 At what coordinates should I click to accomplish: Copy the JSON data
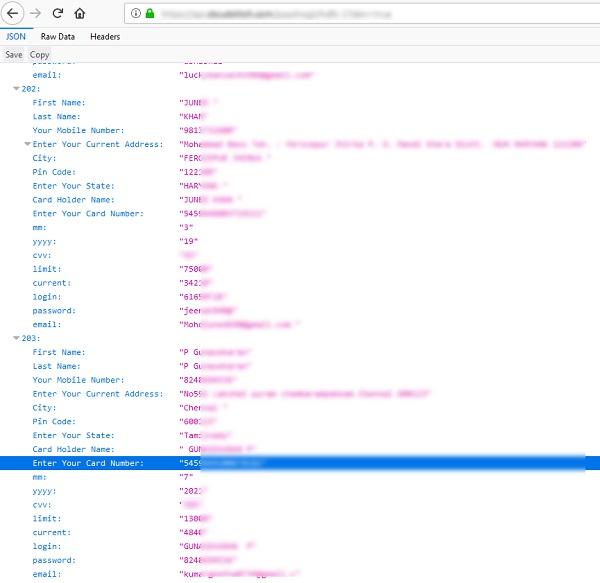(x=39, y=55)
